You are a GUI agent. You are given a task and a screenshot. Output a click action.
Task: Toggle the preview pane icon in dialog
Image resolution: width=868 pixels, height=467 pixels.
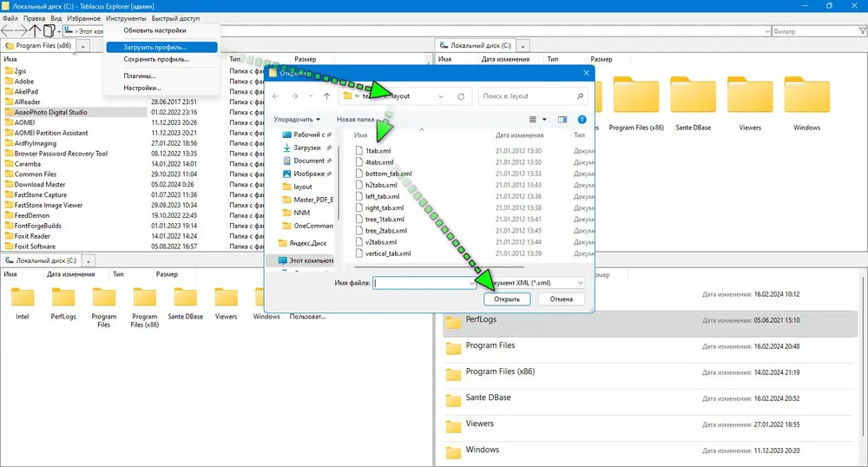[562, 119]
